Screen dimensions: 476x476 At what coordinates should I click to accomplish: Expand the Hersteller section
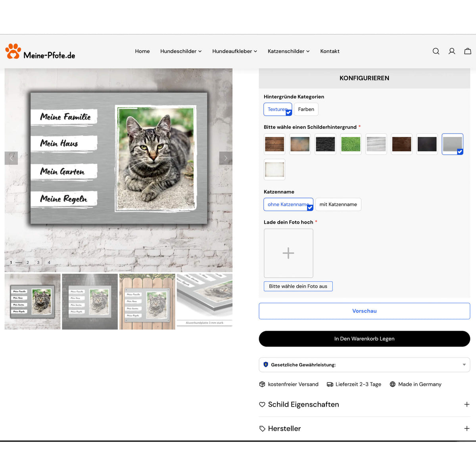tap(365, 429)
